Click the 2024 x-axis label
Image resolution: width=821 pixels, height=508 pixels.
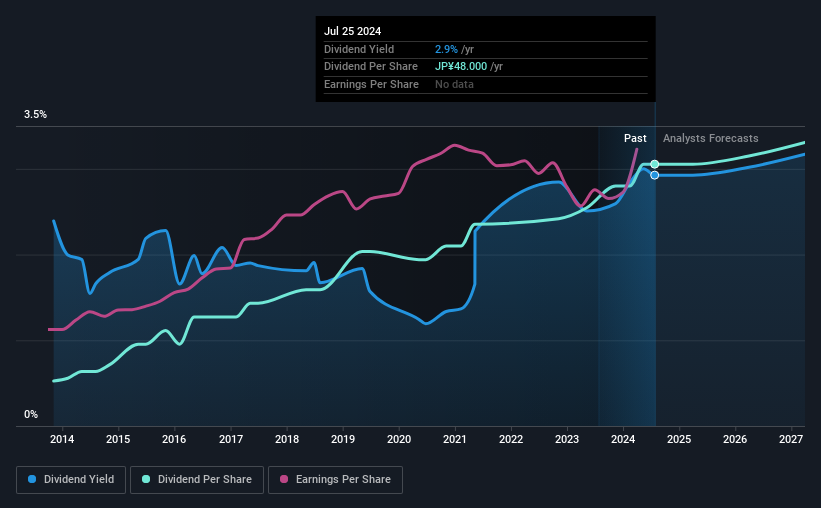click(x=623, y=439)
